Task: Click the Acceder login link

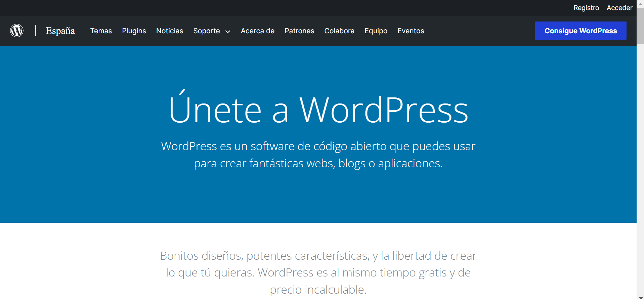Action: (619, 8)
